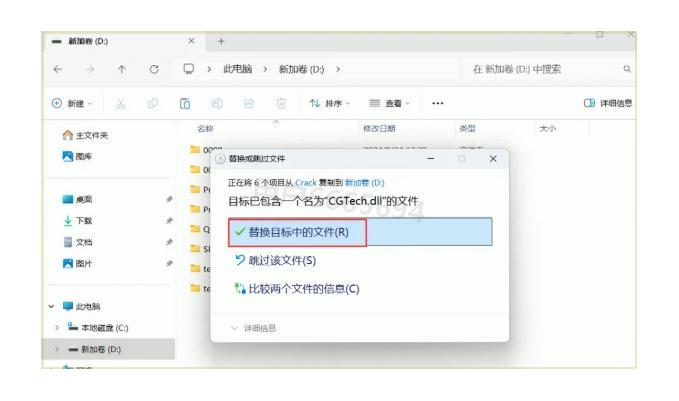Screen dimensions: 679x401
Task: Expand 详细信息 in the replace dialog
Action: click(253, 328)
